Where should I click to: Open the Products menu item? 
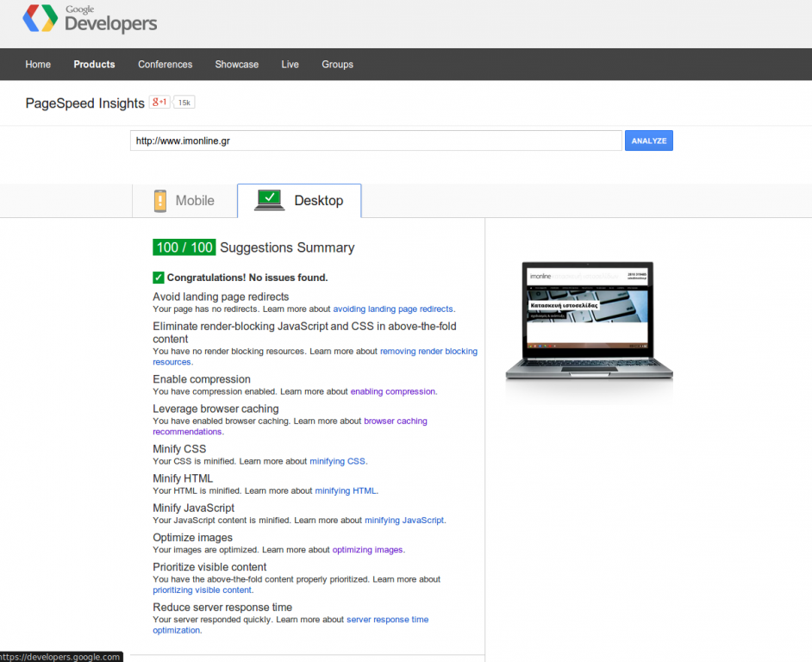coord(94,65)
